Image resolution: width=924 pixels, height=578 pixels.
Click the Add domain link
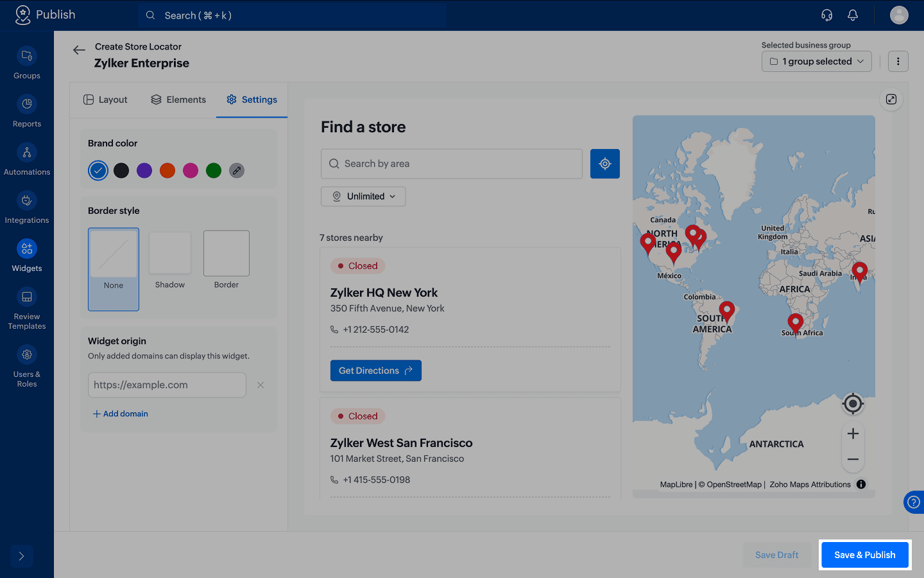pyautogui.click(x=121, y=414)
